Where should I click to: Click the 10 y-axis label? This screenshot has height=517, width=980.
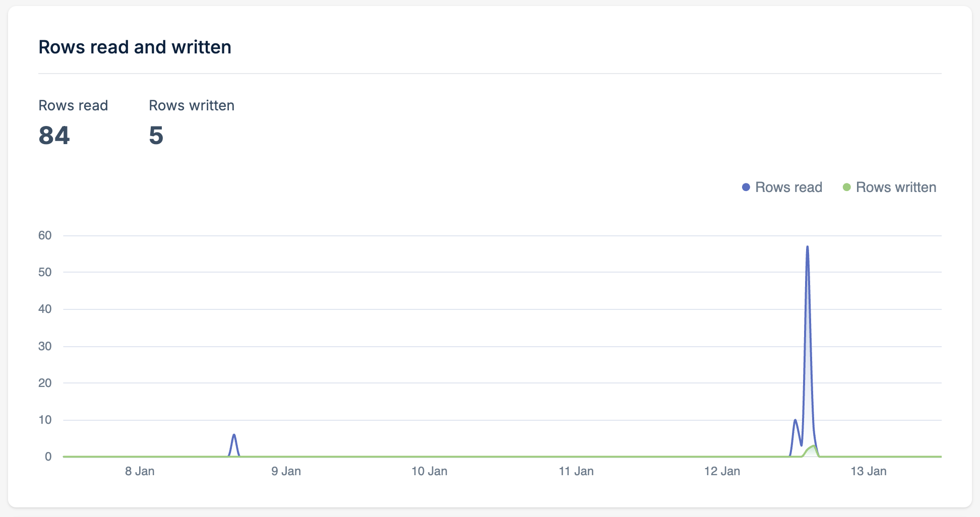45,420
